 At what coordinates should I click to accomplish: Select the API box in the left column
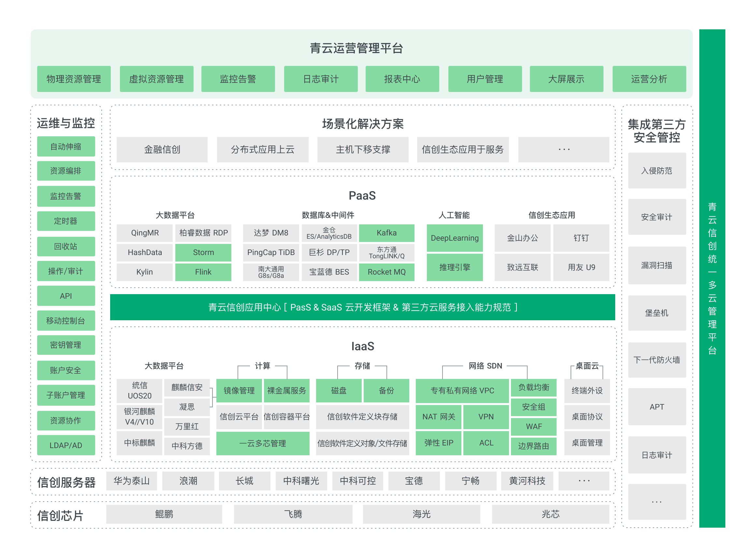pos(66,296)
